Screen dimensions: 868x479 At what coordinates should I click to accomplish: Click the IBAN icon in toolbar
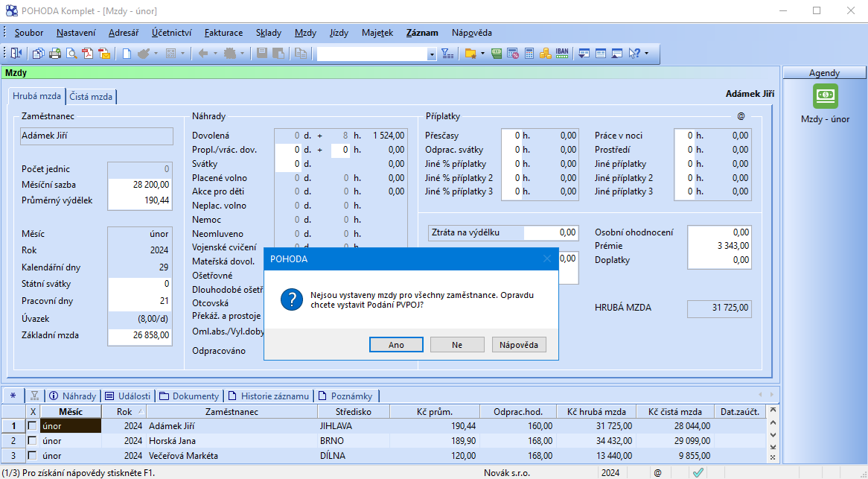(562, 53)
